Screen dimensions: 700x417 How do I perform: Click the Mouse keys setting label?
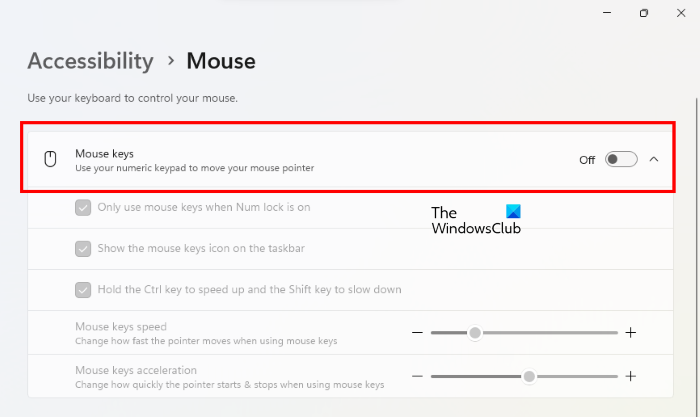coord(104,153)
